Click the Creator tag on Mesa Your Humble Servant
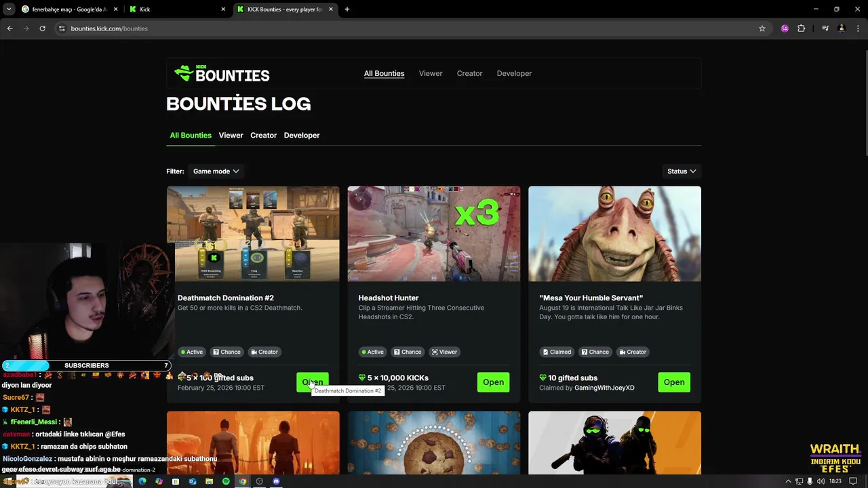 (632, 352)
